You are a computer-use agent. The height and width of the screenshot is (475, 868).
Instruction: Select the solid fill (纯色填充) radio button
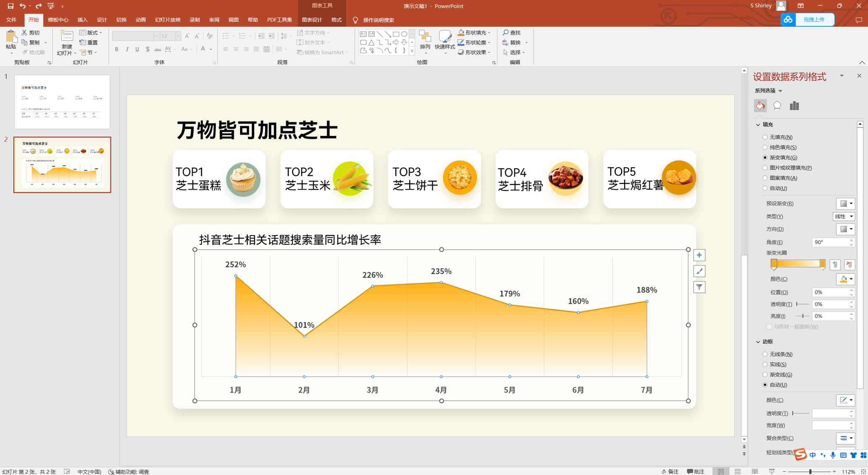tap(765, 148)
